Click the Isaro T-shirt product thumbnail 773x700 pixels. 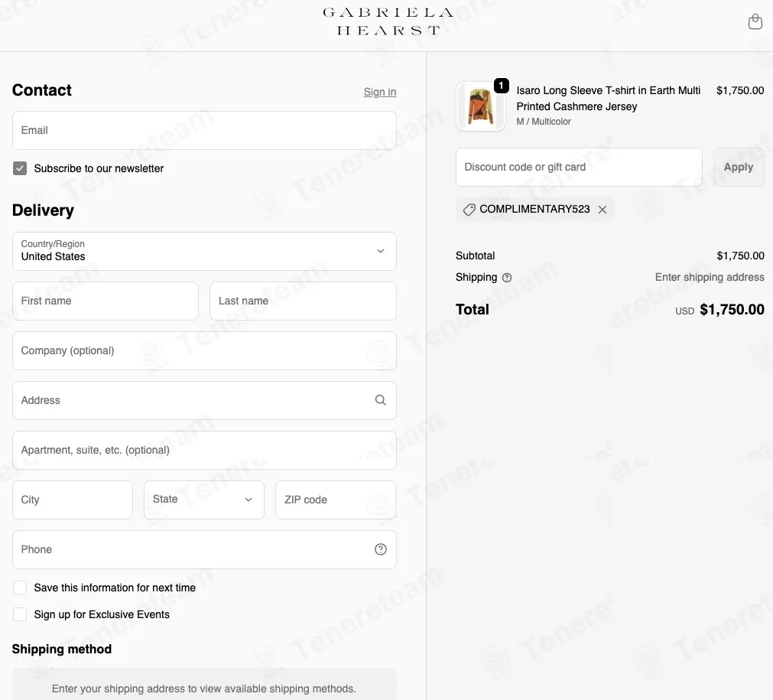[x=480, y=106]
